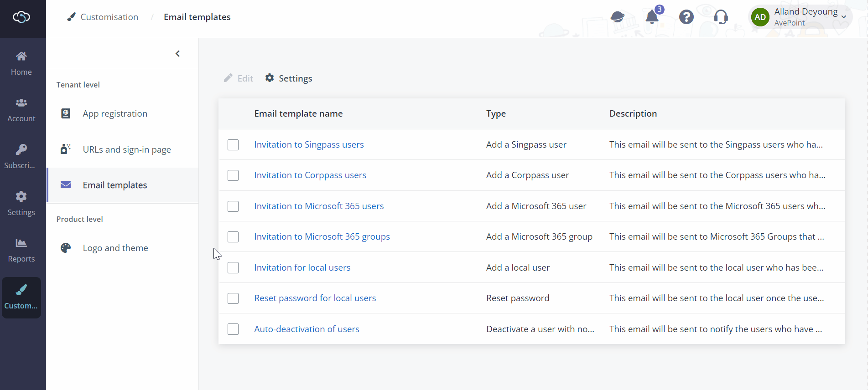Click Singpass users description text

pos(716,144)
